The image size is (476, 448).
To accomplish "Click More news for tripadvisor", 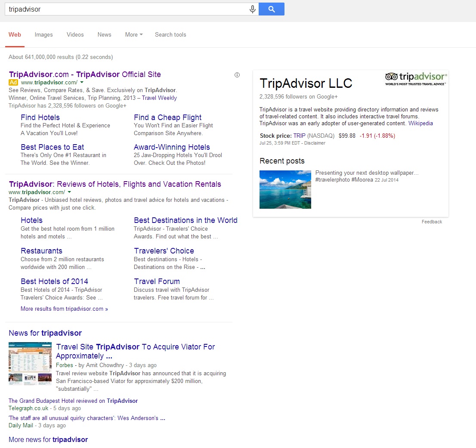I will pyautogui.click(x=48, y=440).
